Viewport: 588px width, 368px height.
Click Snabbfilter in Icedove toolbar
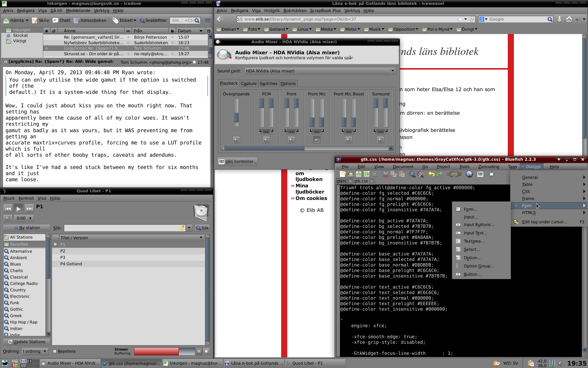153,21
